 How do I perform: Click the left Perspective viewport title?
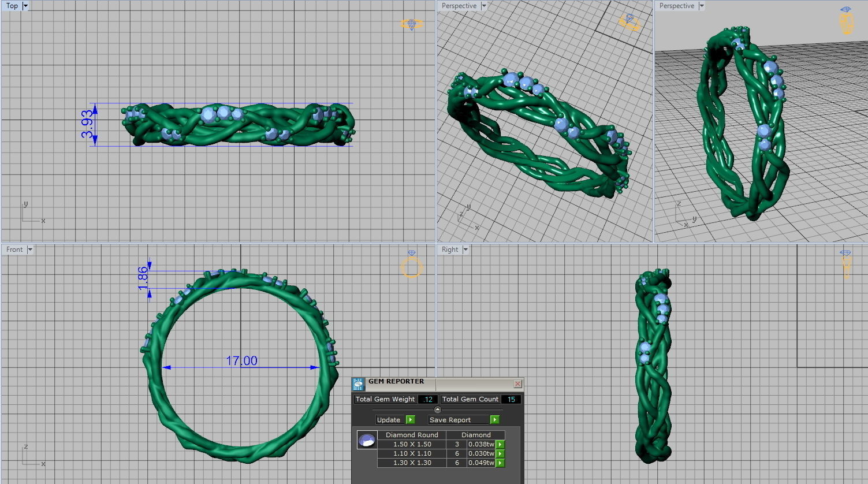[x=459, y=6]
